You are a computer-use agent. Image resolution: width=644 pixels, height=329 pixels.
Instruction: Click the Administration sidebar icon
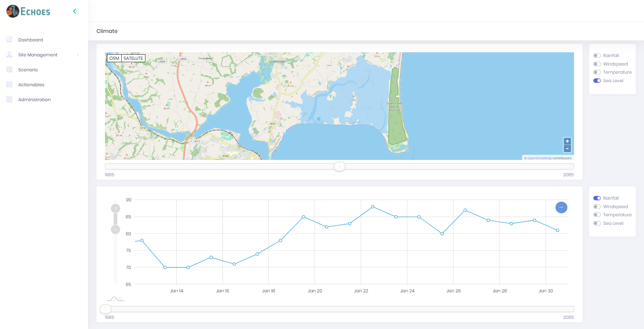pos(10,99)
